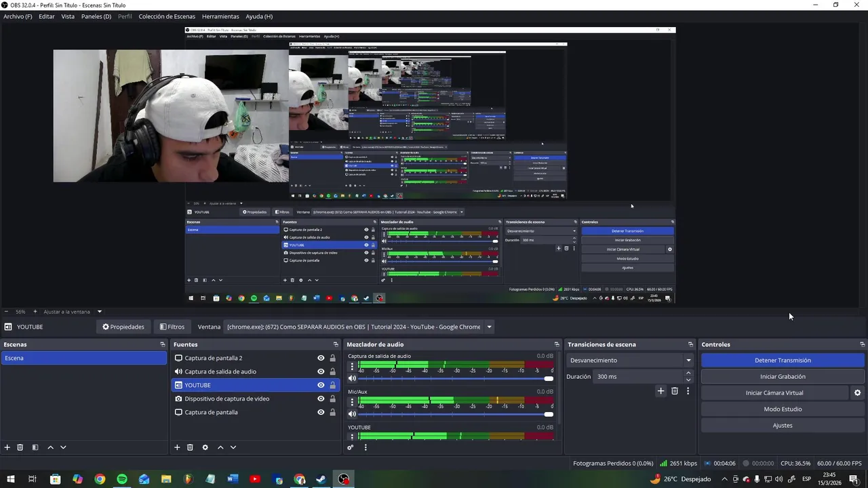The height and width of the screenshot is (488, 868).
Task: Open options menu for Captura de salida de audio mixer
Action: click(352, 367)
